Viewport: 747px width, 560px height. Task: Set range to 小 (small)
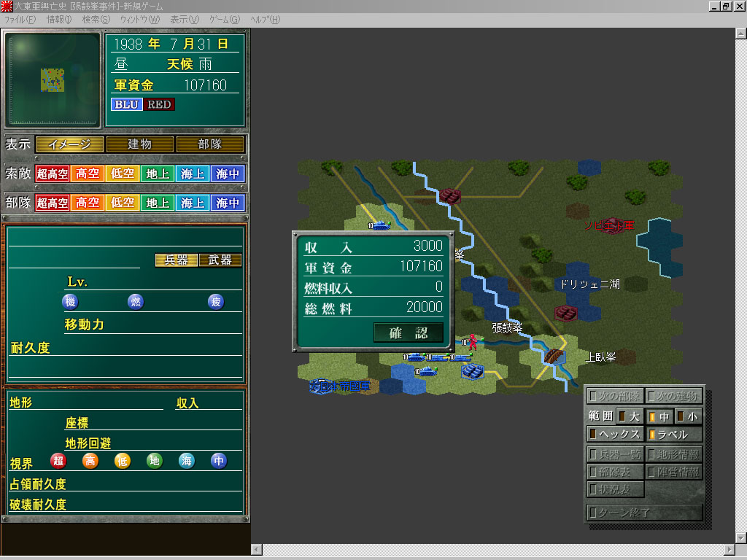pos(688,416)
